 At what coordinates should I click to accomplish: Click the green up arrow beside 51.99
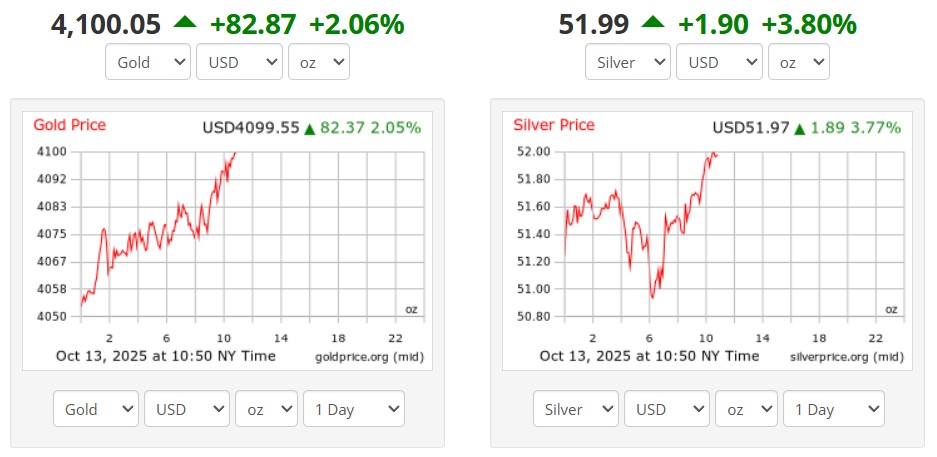(x=653, y=23)
